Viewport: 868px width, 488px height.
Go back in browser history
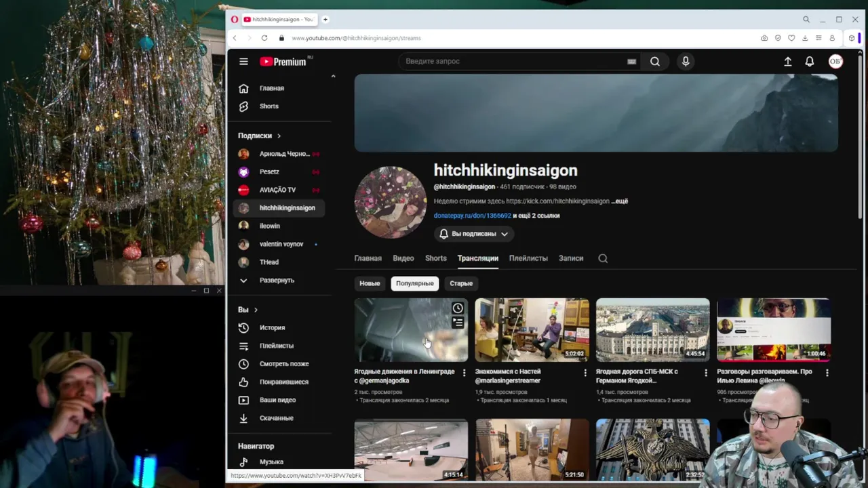(235, 38)
